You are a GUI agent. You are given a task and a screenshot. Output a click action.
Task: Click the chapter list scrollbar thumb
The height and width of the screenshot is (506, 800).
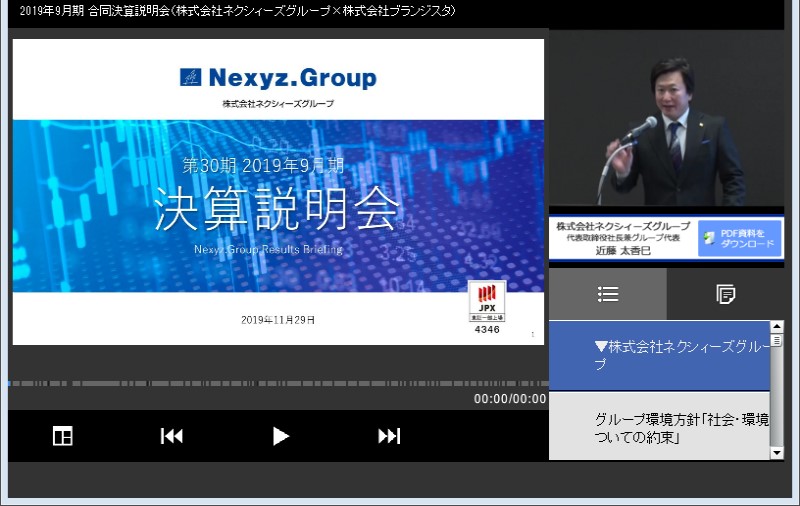point(777,340)
